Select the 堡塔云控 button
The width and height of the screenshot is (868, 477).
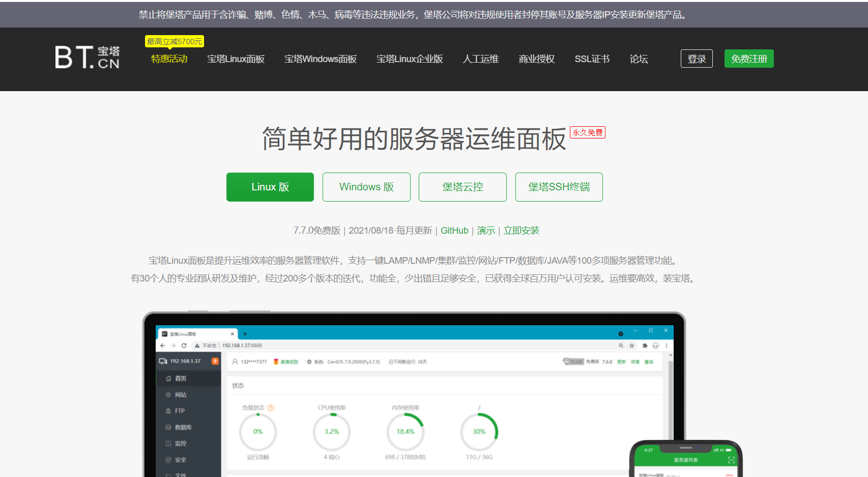click(462, 187)
